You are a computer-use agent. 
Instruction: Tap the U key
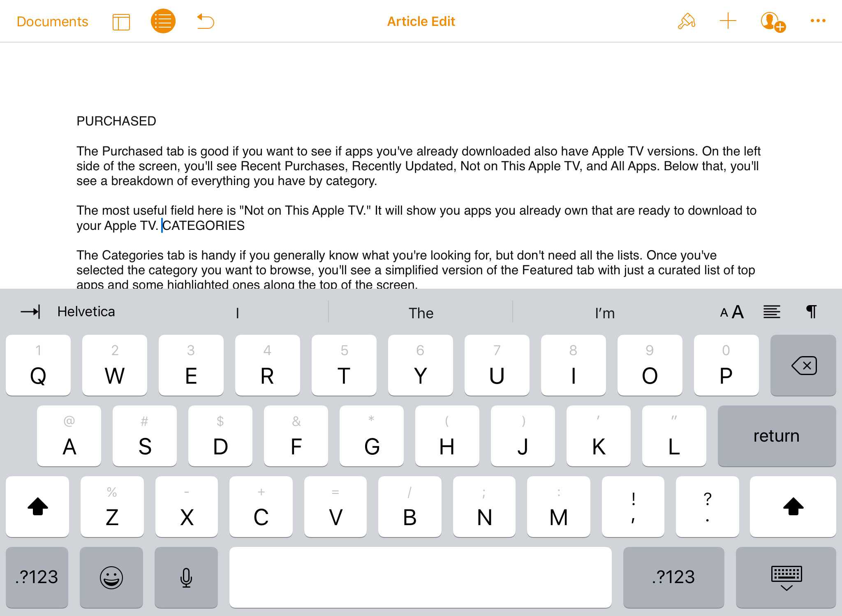tap(497, 365)
